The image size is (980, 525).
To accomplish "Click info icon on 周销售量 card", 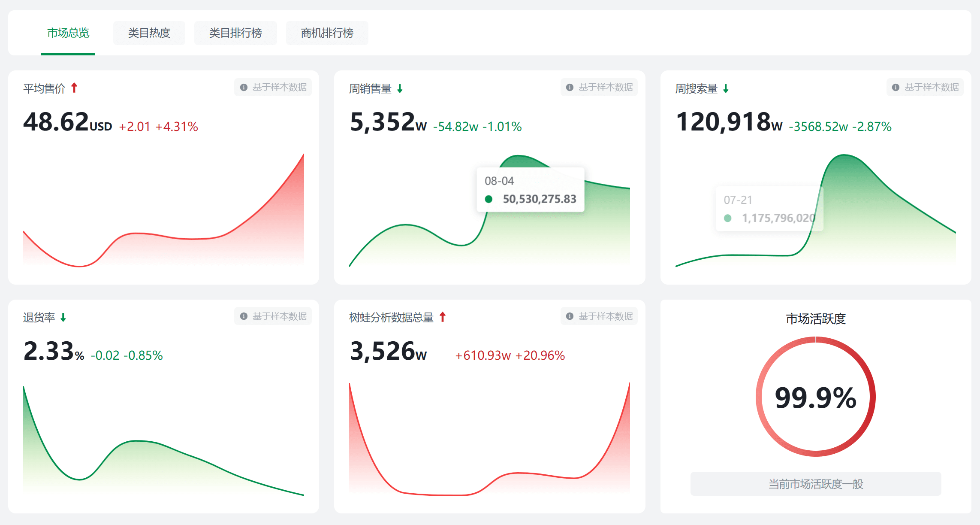I will pos(570,88).
